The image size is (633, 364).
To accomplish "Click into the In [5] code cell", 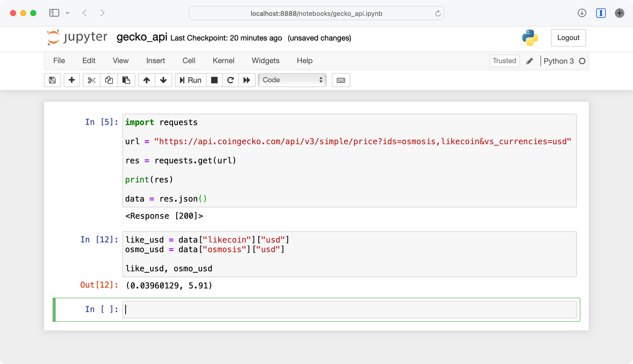I will [x=350, y=160].
